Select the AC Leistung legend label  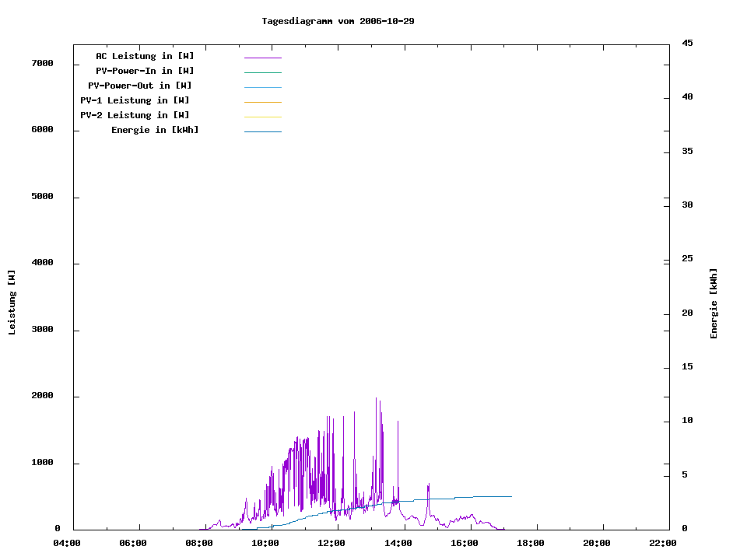click(145, 56)
